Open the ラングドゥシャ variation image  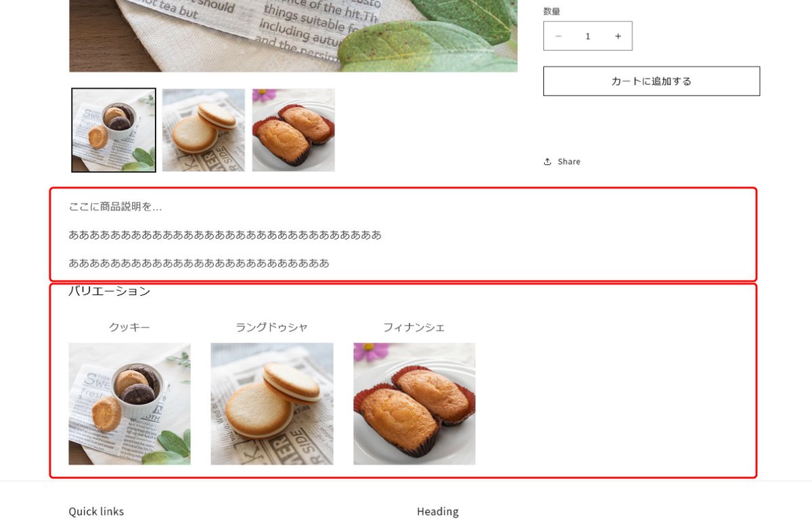(272, 404)
